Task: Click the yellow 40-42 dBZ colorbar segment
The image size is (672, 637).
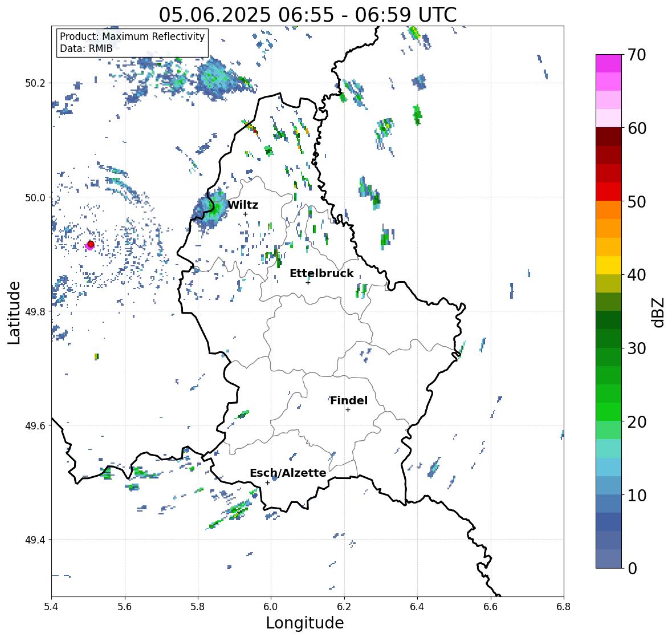Action: pos(609,265)
